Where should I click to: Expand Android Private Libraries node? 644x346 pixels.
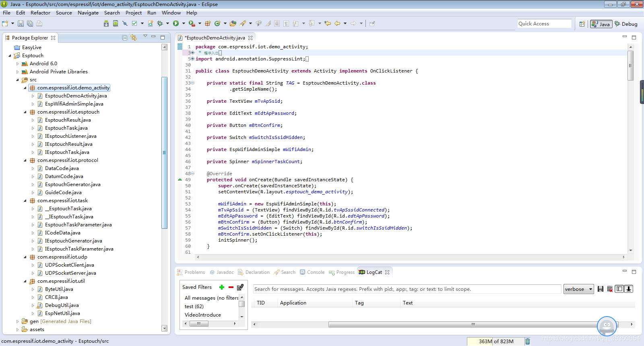tap(17, 72)
